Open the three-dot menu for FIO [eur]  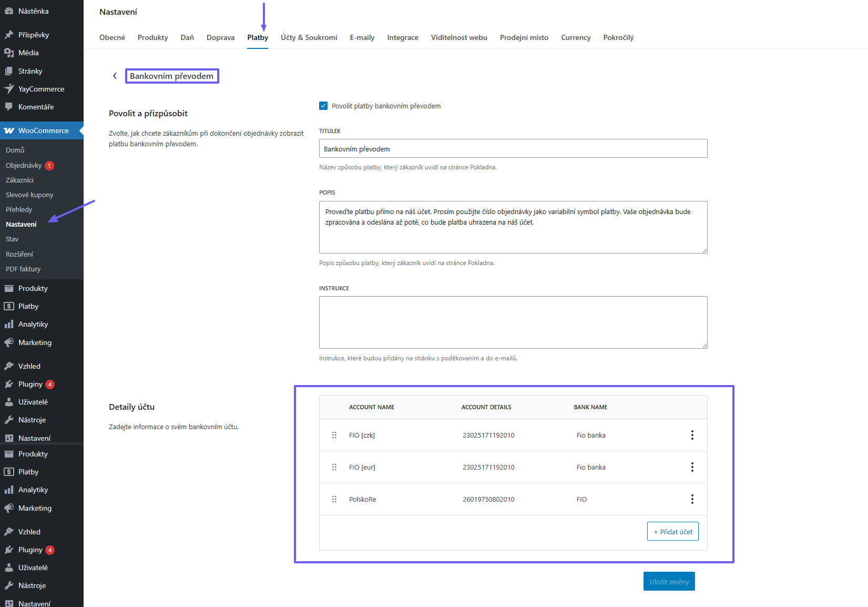pos(692,467)
